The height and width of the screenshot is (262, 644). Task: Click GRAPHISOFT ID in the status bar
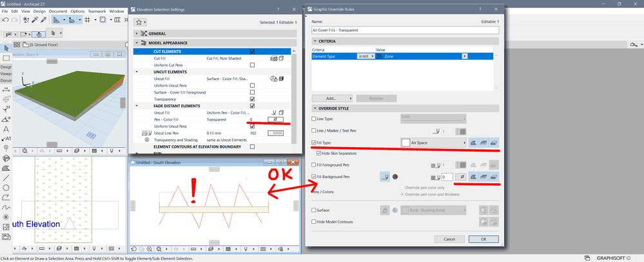pyautogui.click(x=615, y=258)
